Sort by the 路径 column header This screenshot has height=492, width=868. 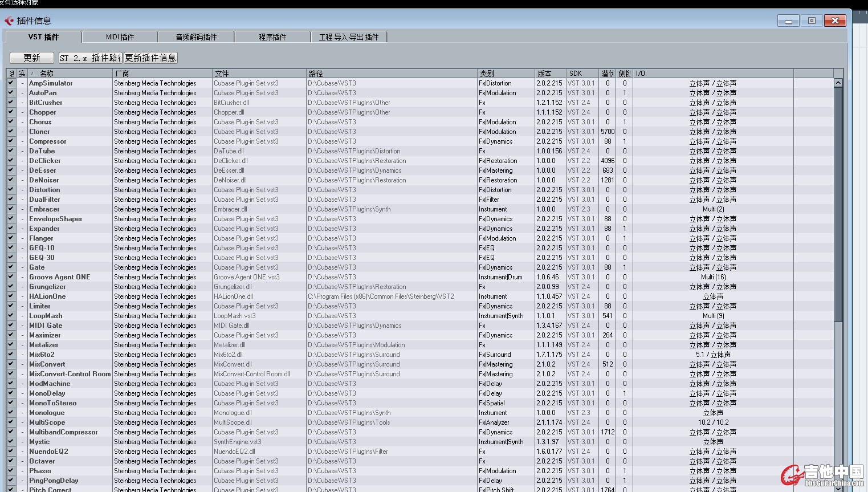click(392, 74)
